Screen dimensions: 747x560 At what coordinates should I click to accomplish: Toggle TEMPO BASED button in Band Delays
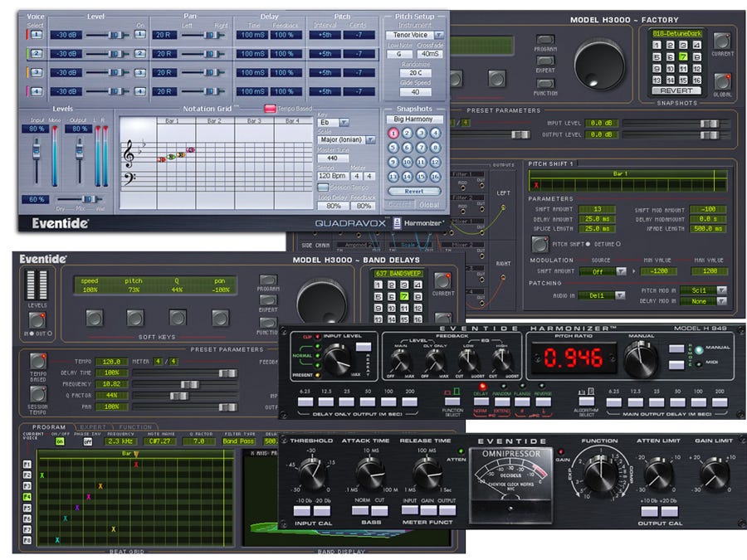pos(37,361)
